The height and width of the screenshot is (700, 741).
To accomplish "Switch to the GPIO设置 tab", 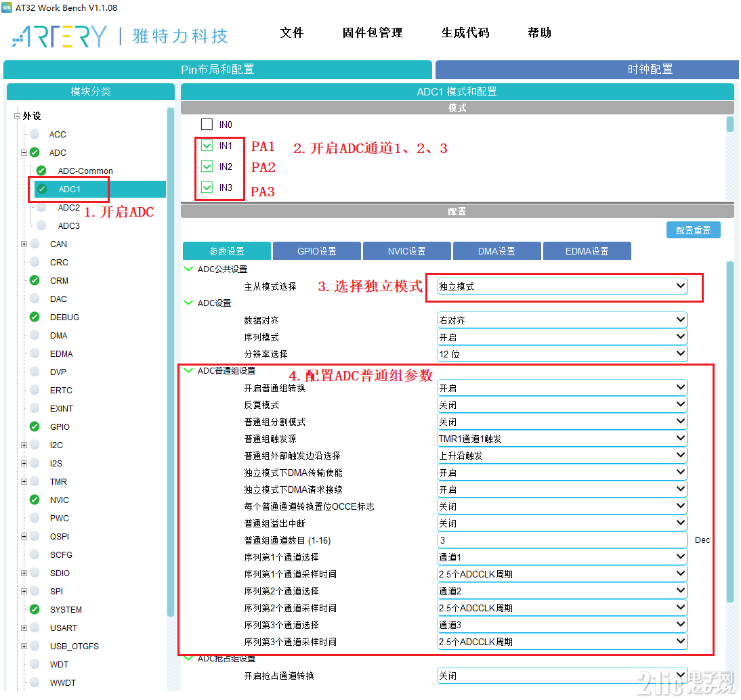I will [x=316, y=250].
